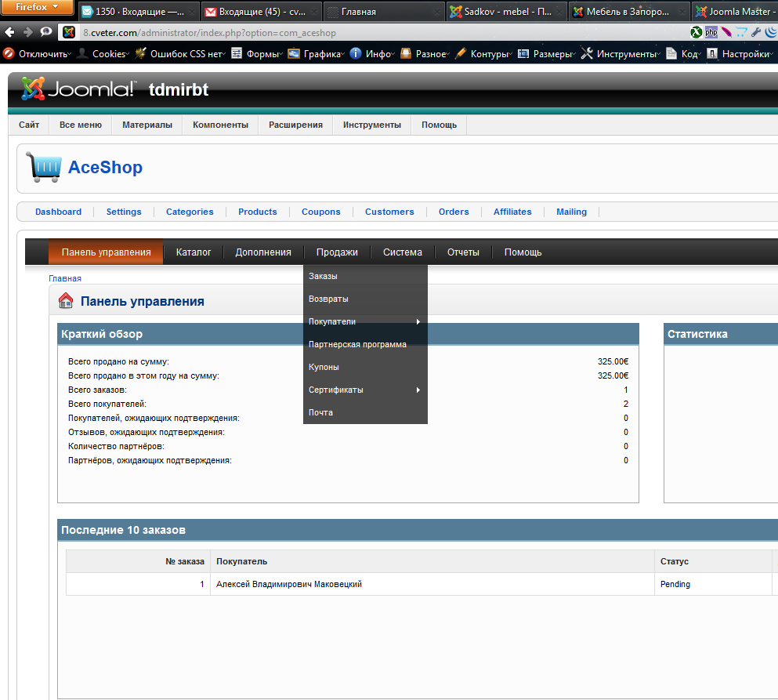Open the Каталог shop menu
778x700 pixels.
click(194, 252)
